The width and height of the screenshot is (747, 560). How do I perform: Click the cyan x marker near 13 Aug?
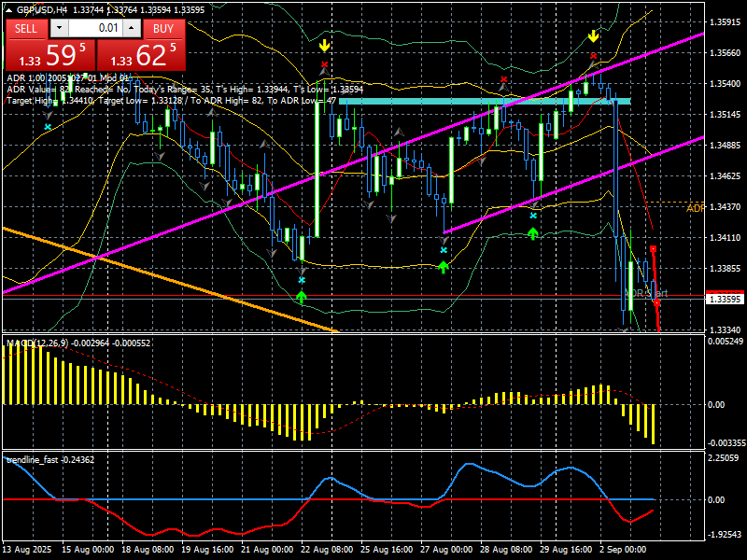(48, 127)
